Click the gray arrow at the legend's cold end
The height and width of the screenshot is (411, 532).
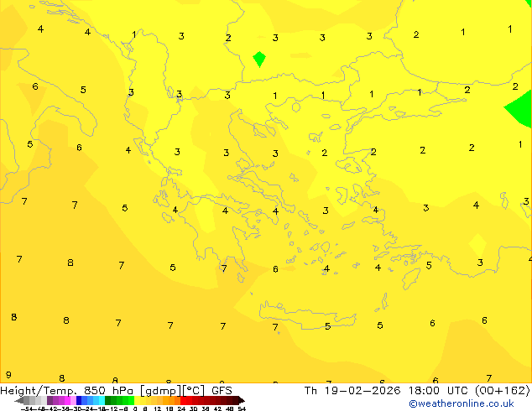click(19, 400)
